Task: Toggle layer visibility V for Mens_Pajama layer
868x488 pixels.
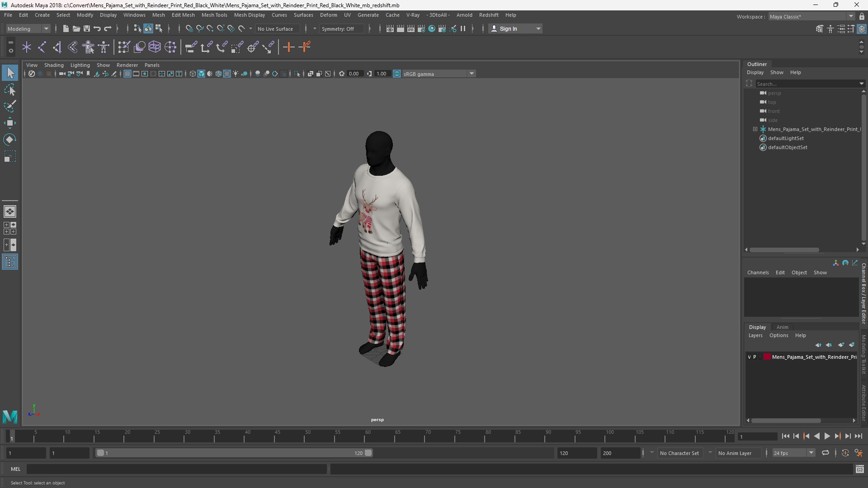Action: coord(749,357)
